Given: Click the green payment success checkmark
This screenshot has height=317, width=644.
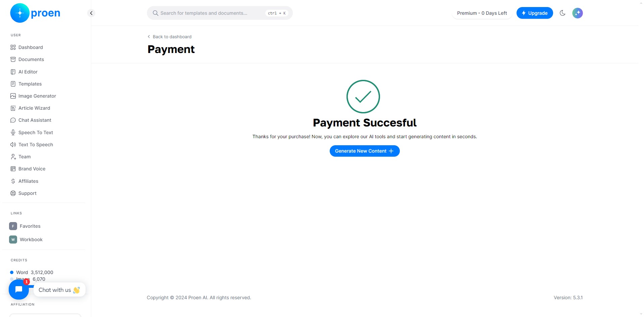Looking at the screenshot, I should coord(363,97).
